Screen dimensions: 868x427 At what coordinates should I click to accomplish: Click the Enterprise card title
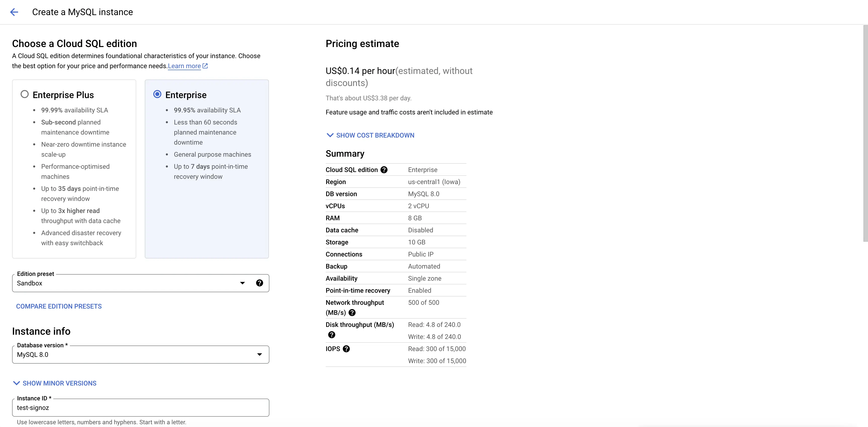[x=186, y=95]
